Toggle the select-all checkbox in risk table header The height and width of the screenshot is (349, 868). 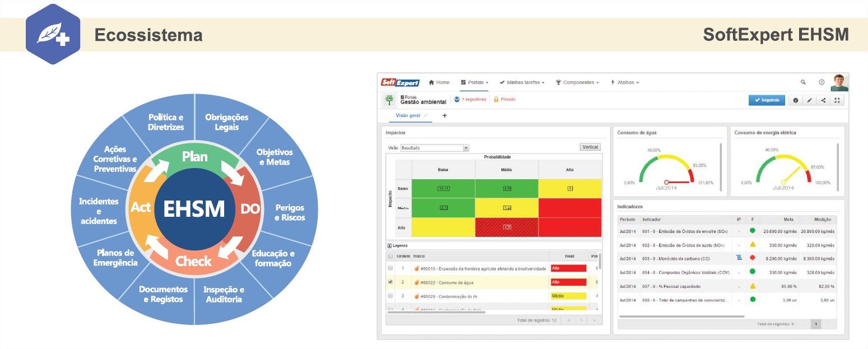point(390,256)
